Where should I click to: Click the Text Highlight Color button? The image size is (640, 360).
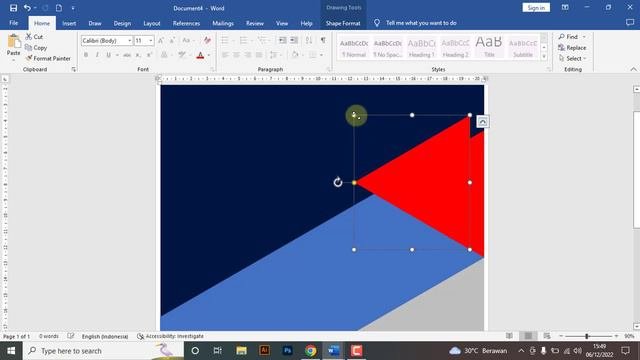pos(182,55)
